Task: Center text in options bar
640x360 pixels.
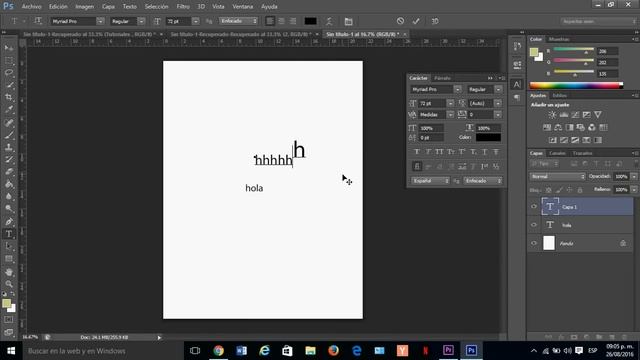Action: click(x=281, y=21)
